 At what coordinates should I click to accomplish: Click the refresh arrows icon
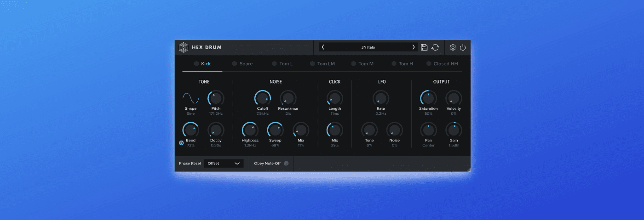coord(435,47)
